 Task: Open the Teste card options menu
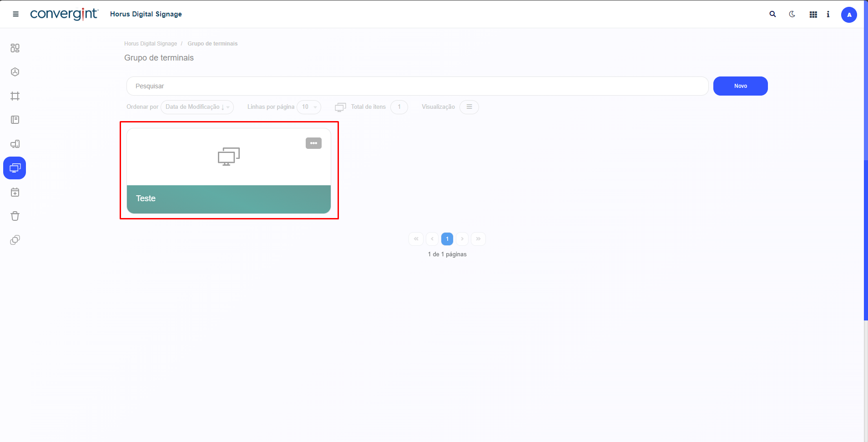[x=313, y=143]
